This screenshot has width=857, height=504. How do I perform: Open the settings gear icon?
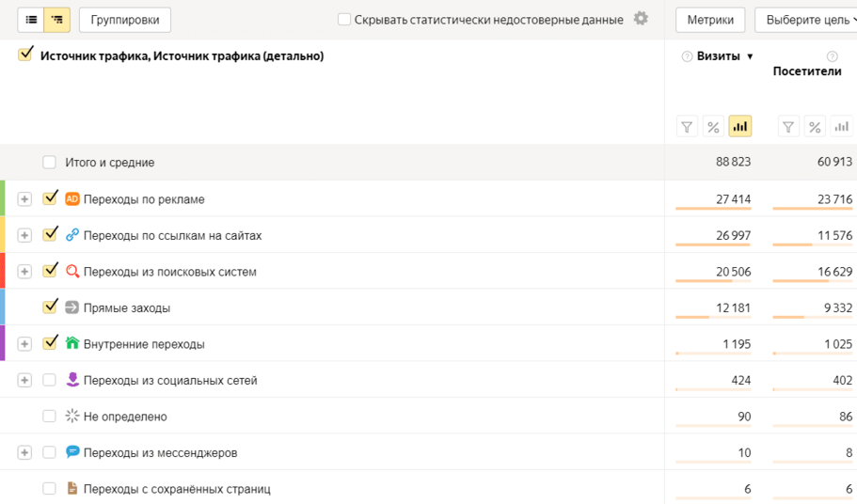coord(641,19)
